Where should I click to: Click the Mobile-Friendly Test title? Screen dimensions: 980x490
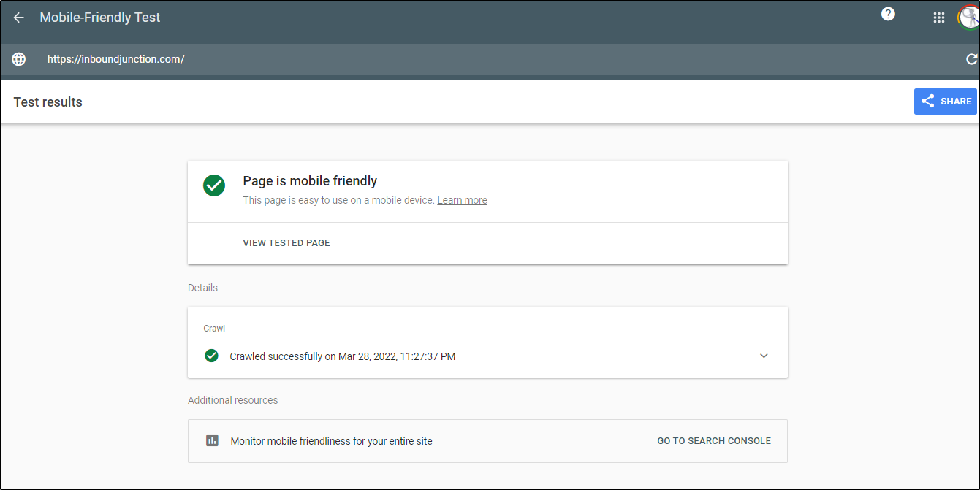coord(100,18)
